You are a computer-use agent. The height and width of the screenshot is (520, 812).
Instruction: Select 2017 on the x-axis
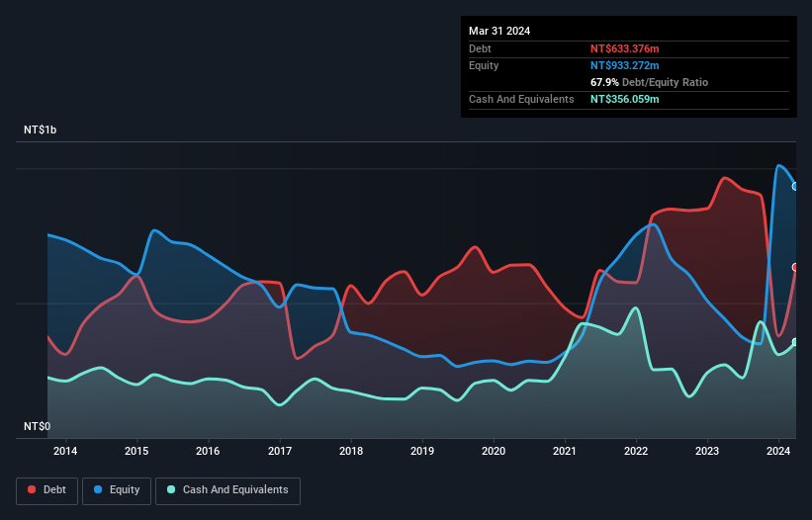[280, 452]
